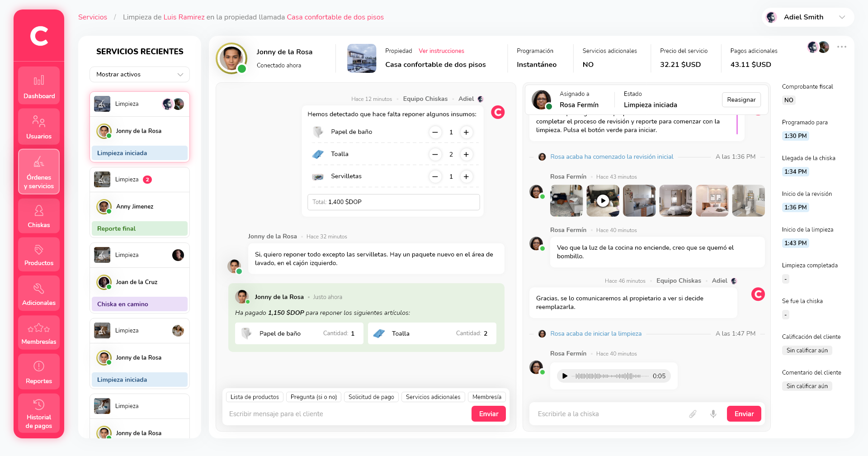
Task: Open the Dashboard sidebar section
Action: [x=39, y=86]
